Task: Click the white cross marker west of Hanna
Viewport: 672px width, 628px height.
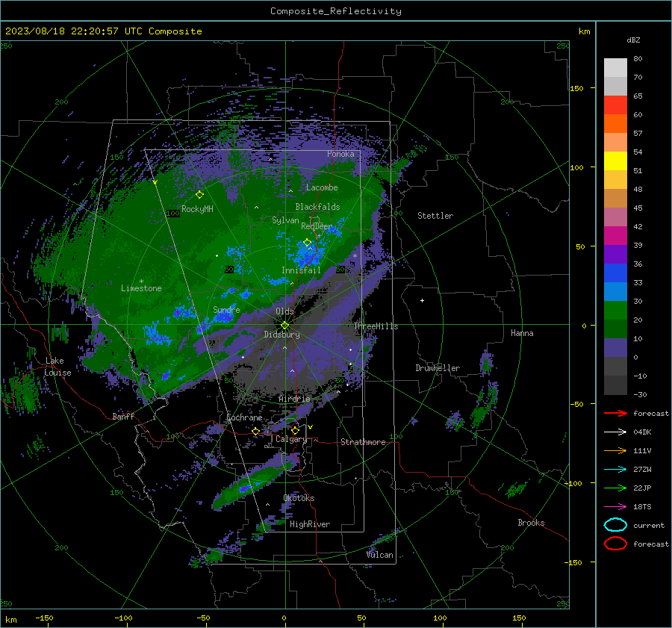Action: tap(422, 300)
